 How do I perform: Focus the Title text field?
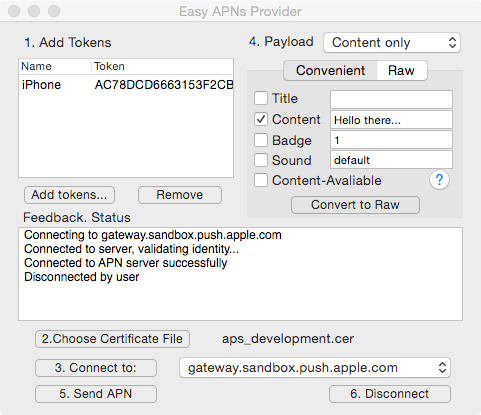tap(391, 99)
